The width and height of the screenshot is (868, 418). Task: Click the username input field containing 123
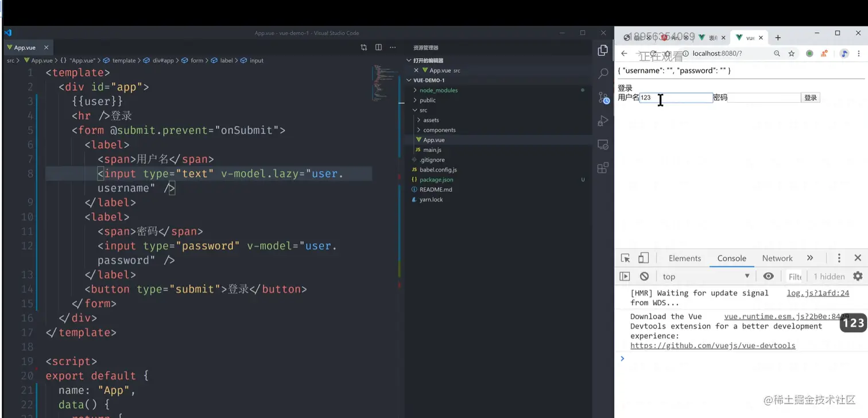676,98
